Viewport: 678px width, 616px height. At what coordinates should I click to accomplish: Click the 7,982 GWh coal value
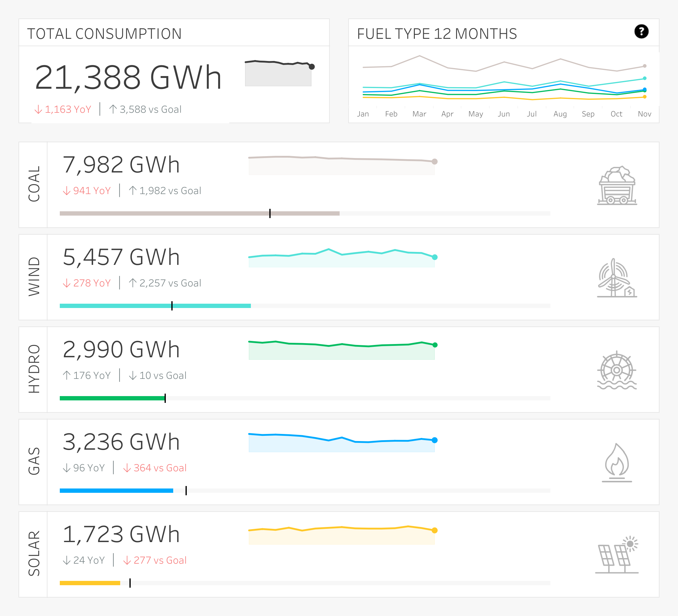(x=121, y=165)
